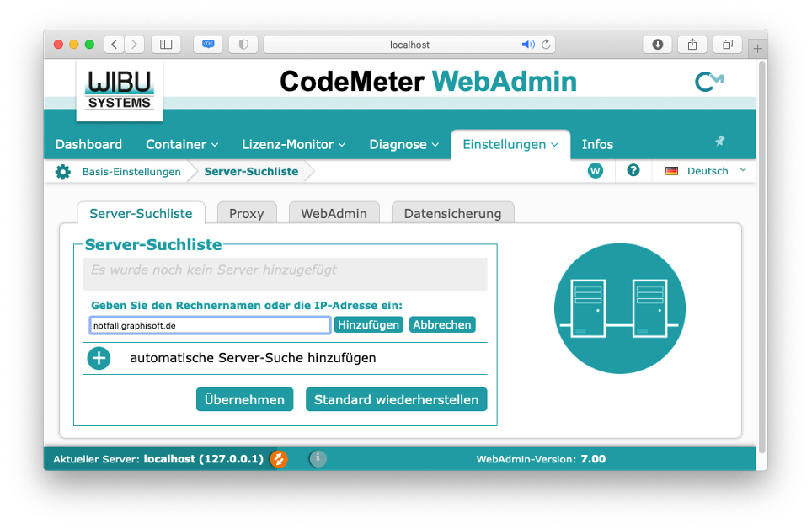Click 'automatische Server-Suche hinzufügen' text
Image resolution: width=812 pixels, height=529 pixels.
pyautogui.click(x=253, y=358)
